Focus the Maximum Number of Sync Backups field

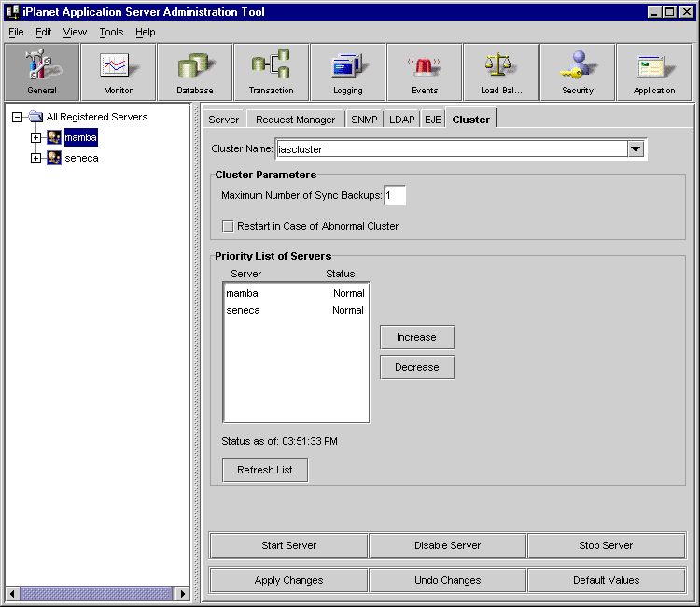click(x=395, y=195)
